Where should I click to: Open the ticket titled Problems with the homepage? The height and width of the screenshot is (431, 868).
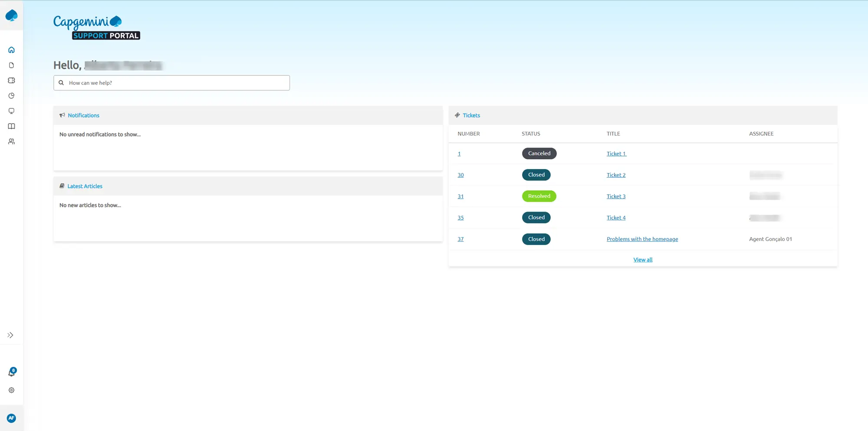pyautogui.click(x=642, y=239)
